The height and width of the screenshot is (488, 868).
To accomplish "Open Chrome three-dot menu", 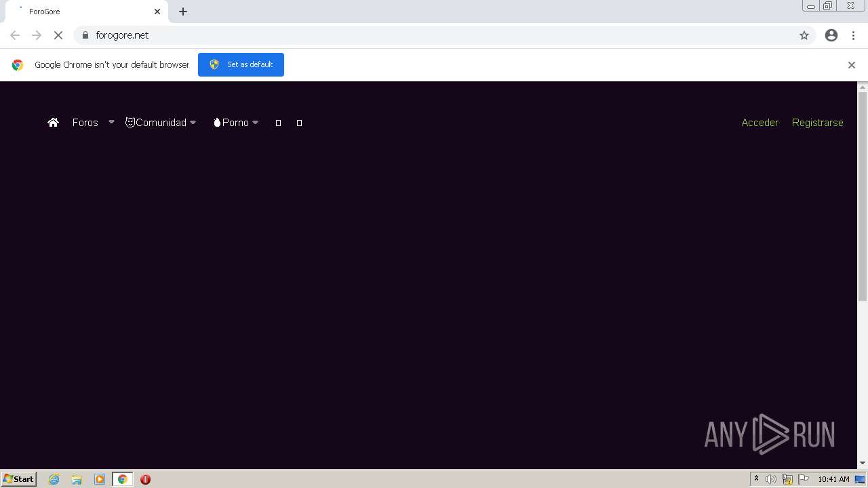I will pos(853,35).
